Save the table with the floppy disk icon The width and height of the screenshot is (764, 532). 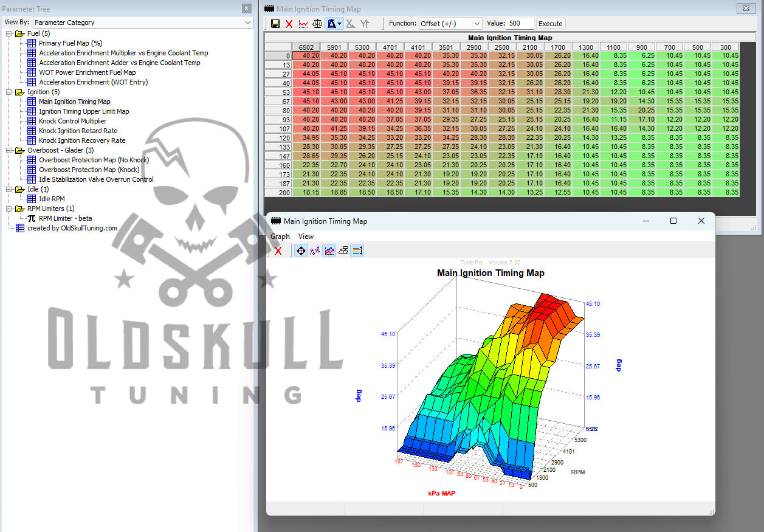tap(275, 24)
